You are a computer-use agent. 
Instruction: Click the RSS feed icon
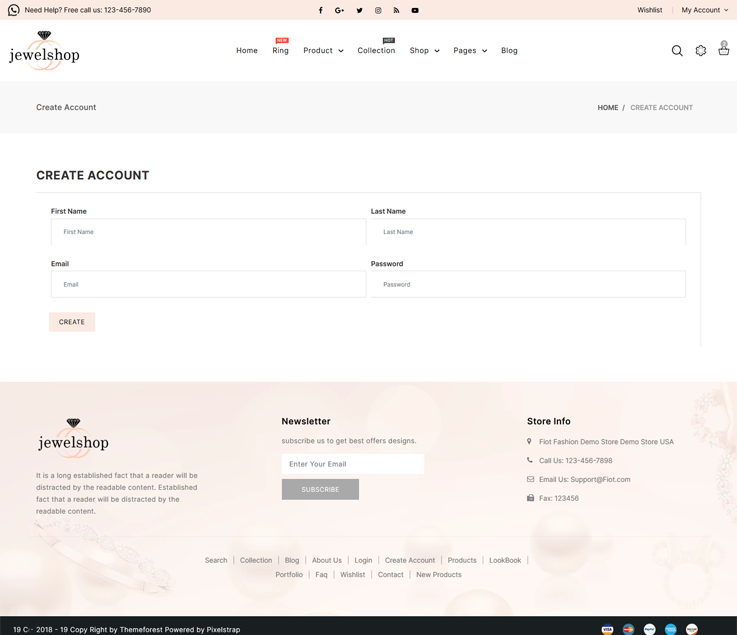[396, 10]
